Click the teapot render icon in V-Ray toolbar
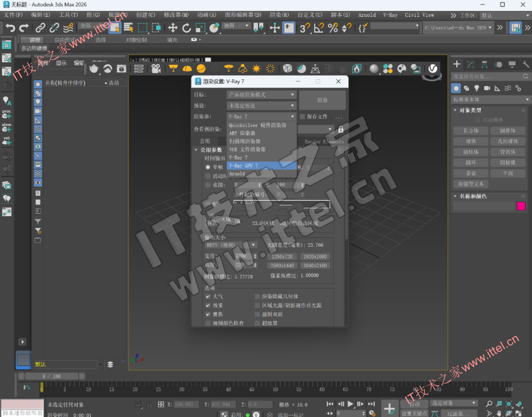Image resolution: width=532 pixels, height=417 pixels. point(94,69)
